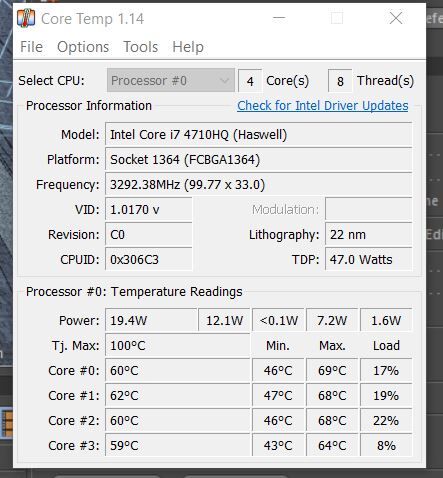The image size is (443, 478).
Task: Click the Power value <0.1W
Action: pyautogui.click(x=278, y=320)
